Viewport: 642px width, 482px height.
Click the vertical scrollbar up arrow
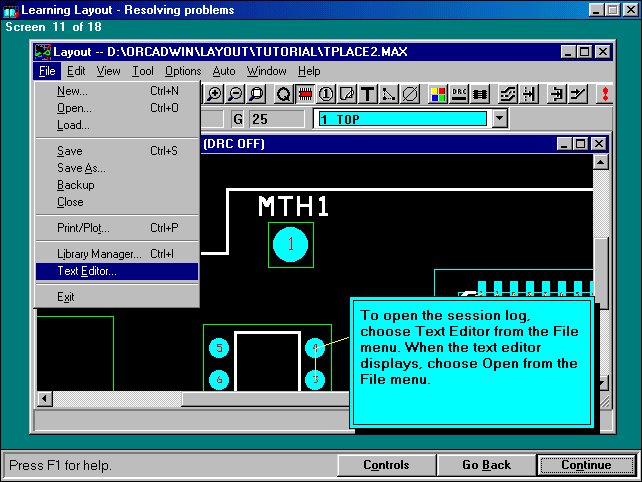tap(600, 161)
